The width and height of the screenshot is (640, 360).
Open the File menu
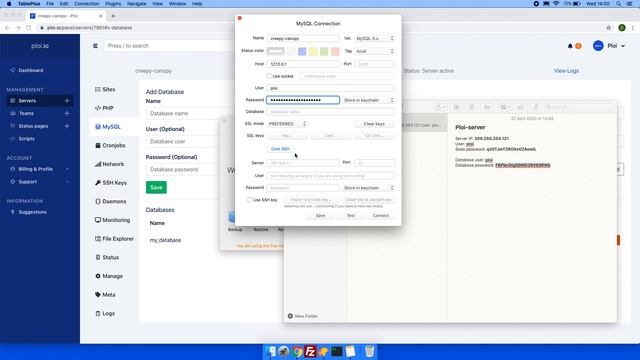[x=50, y=4]
